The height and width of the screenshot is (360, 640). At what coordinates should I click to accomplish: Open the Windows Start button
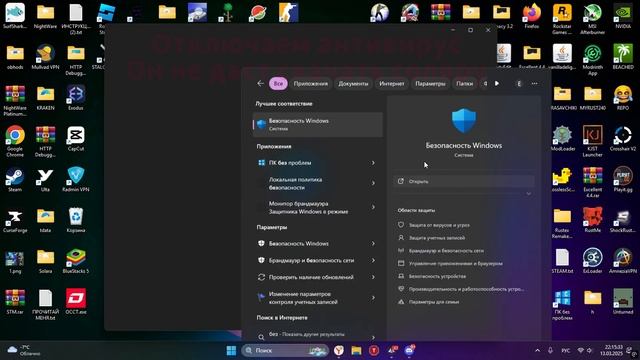coord(231,350)
